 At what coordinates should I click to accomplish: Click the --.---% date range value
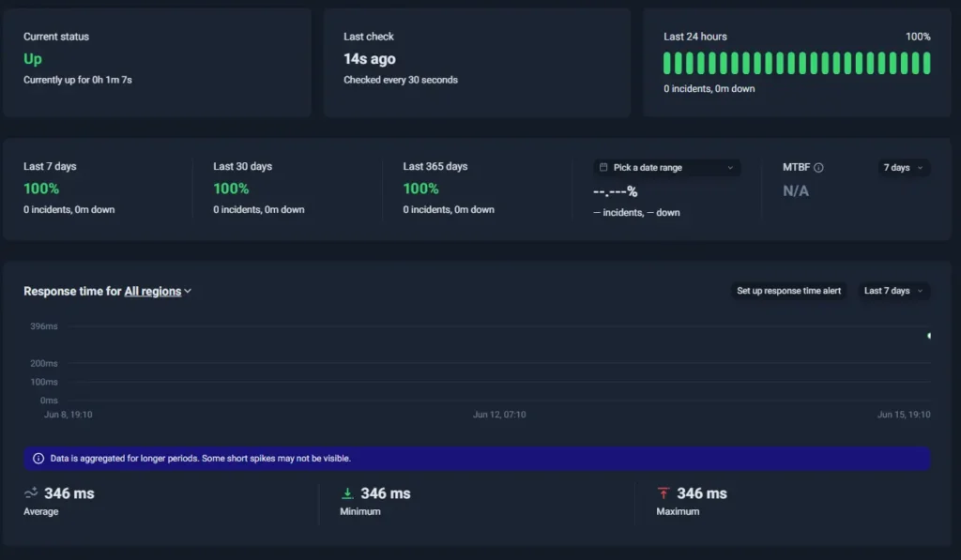point(616,191)
